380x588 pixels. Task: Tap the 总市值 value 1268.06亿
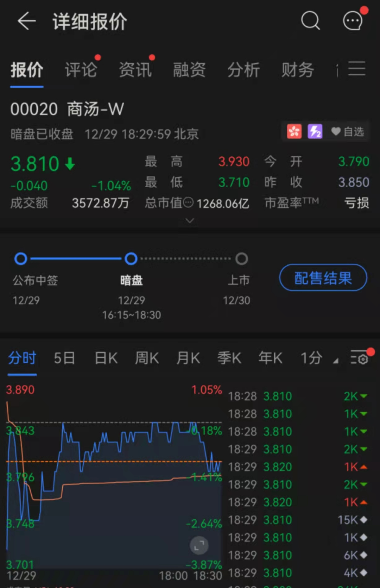(x=223, y=204)
